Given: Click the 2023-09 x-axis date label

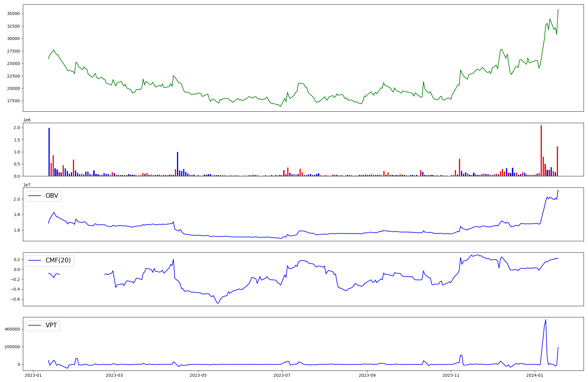Looking at the screenshot, I should tap(367, 375).
